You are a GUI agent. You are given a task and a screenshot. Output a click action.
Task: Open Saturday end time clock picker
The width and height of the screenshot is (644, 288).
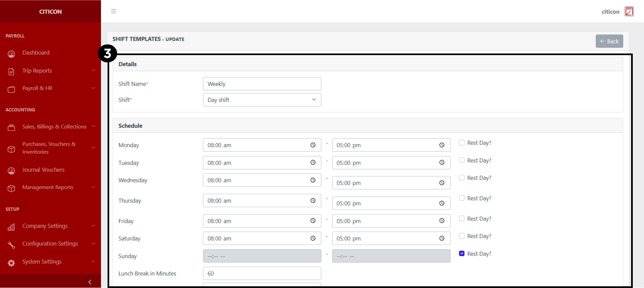442,239
